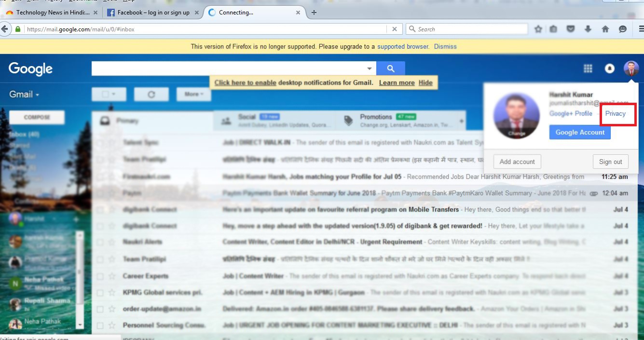Click the Privacy link

[616, 114]
